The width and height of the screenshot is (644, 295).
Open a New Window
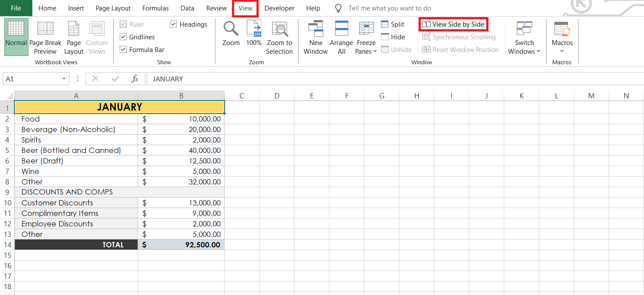click(315, 38)
